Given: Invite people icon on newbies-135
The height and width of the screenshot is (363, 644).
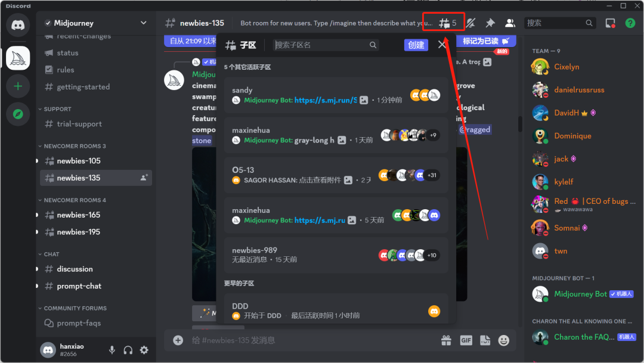Looking at the screenshot, I should point(144,178).
